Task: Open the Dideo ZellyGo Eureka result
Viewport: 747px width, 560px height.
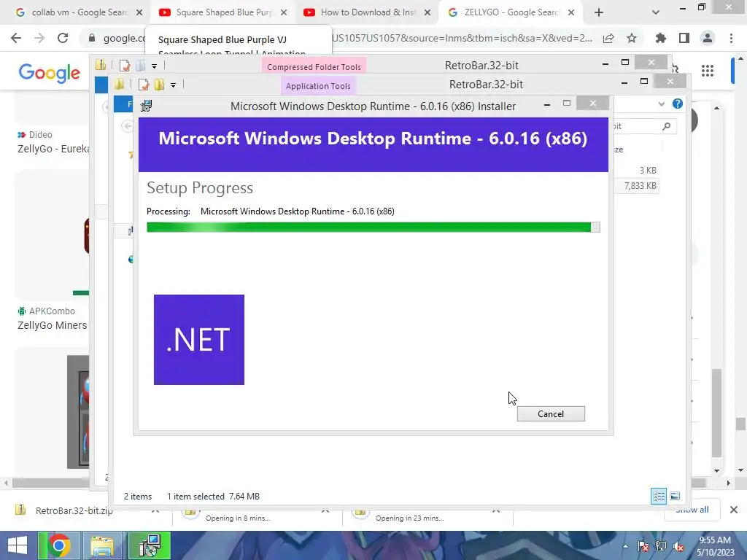Action: coord(53,149)
